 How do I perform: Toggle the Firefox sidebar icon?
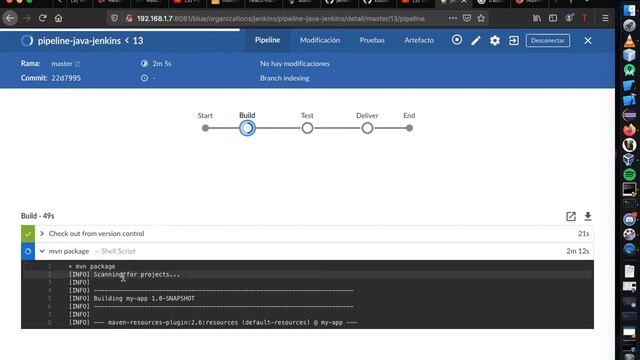553,18
